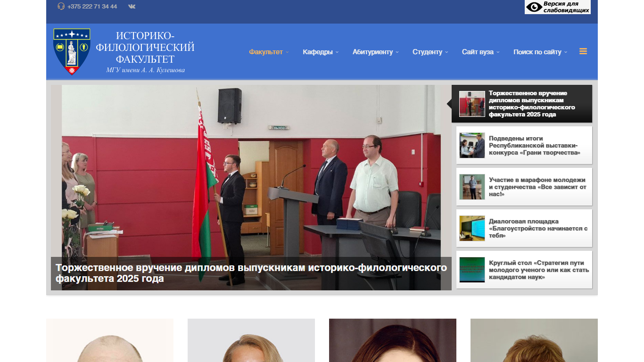Image resolution: width=644 pixels, height=362 pixels.
Task: Click the diploma ceremony thumbnail in sidebar
Action: coord(472,104)
